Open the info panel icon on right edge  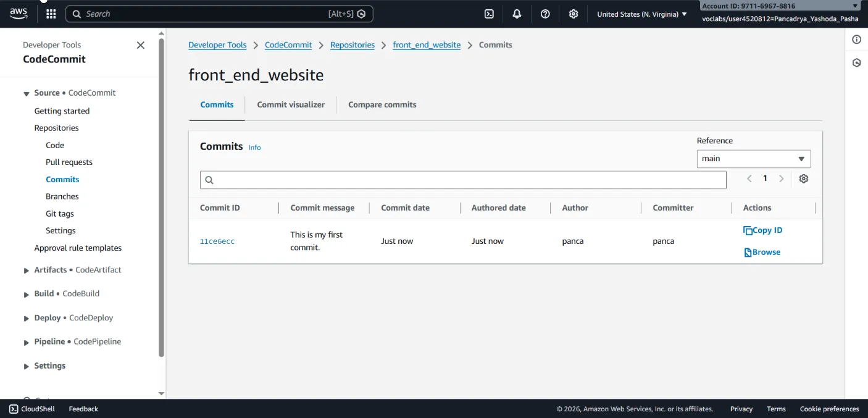point(856,40)
